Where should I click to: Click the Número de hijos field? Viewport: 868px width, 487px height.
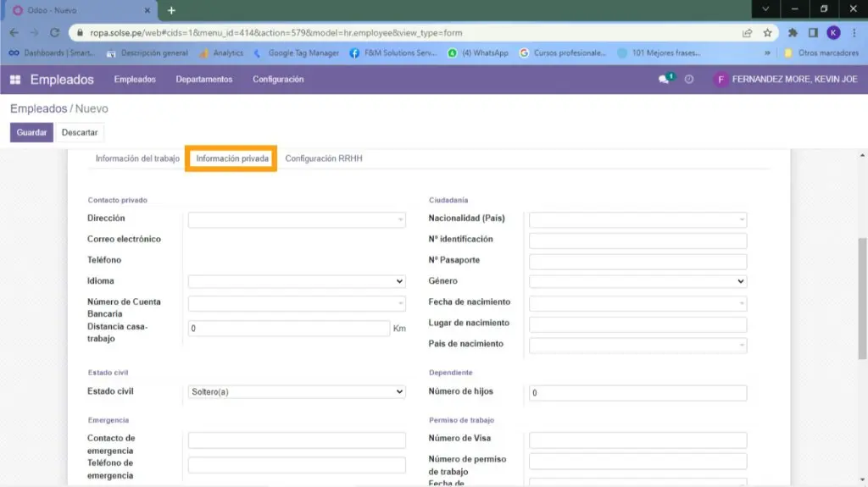tap(637, 393)
